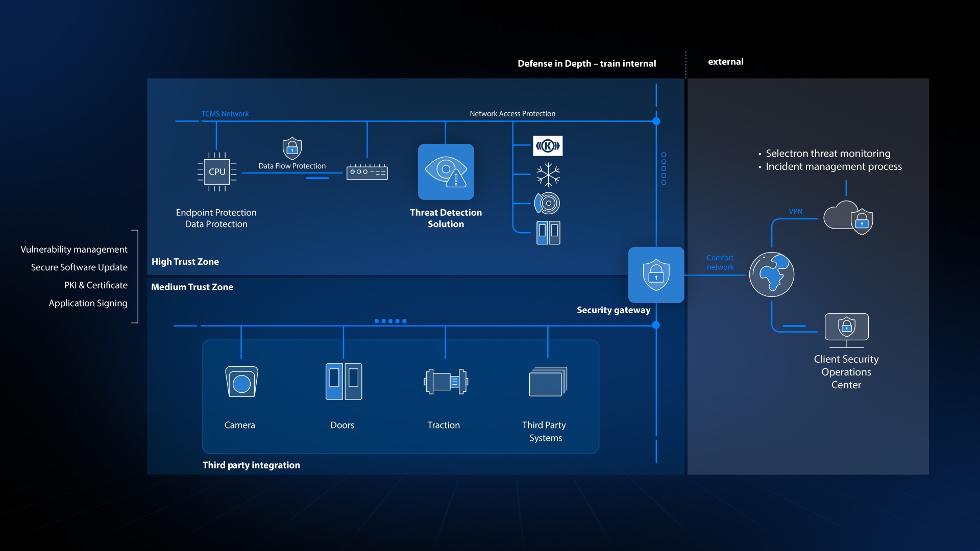Click the Vulnerability management label
The width and height of the screenshot is (980, 551).
pyautogui.click(x=74, y=249)
